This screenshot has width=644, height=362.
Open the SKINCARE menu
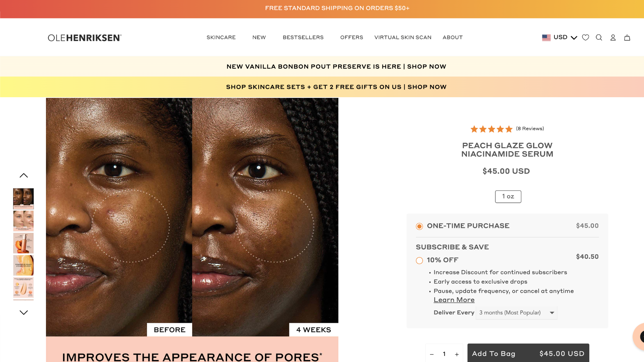point(221,38)
